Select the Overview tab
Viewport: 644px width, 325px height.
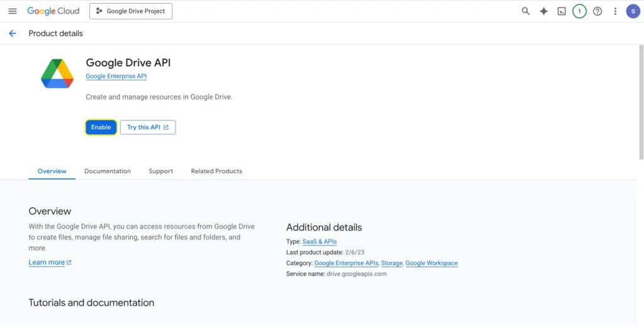click(52, 171)
